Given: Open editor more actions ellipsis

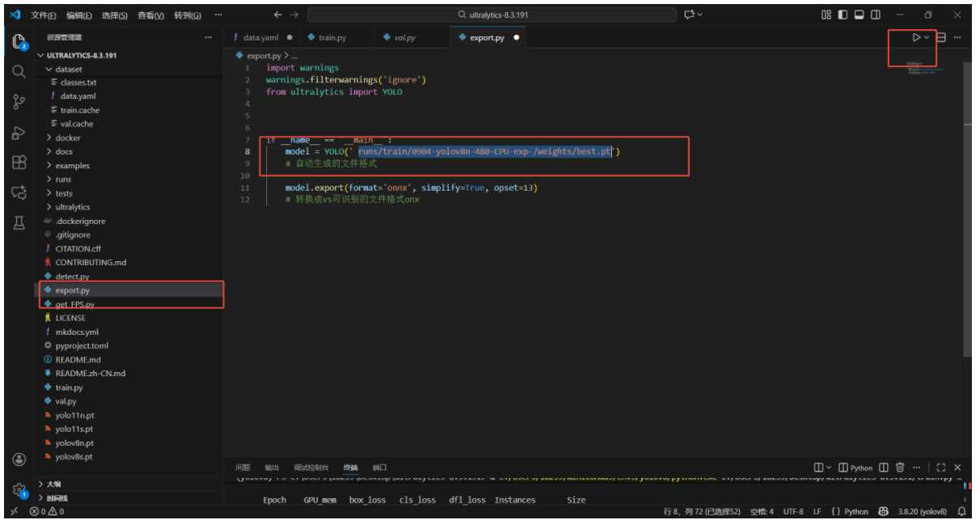Looking at the screenshot, I should pos(958,37).
